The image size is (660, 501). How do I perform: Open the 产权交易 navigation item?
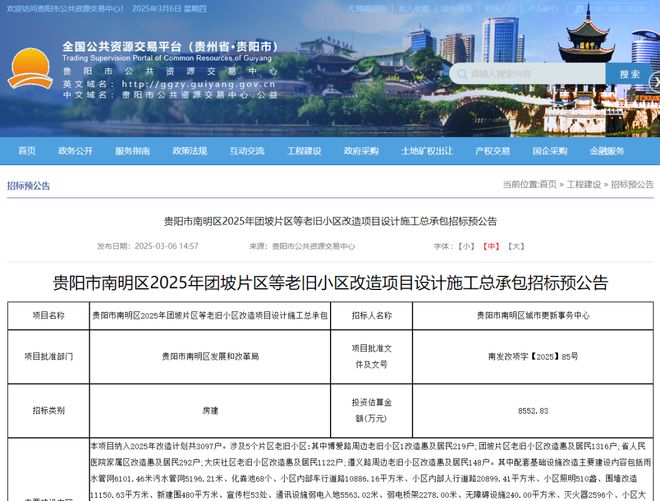492,151
